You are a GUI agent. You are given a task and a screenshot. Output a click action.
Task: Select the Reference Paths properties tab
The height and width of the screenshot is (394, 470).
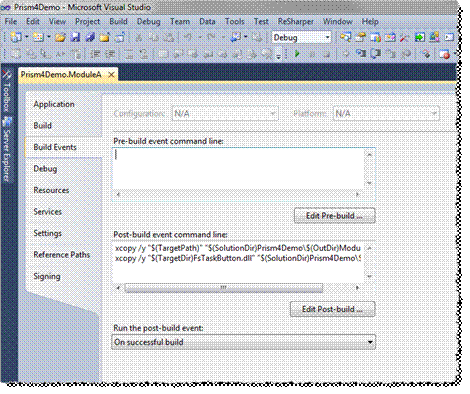click(62, 255)
